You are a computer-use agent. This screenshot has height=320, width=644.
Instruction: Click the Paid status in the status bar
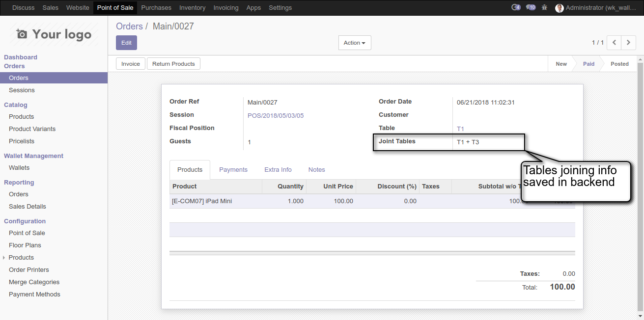click(x=588, y=64)
